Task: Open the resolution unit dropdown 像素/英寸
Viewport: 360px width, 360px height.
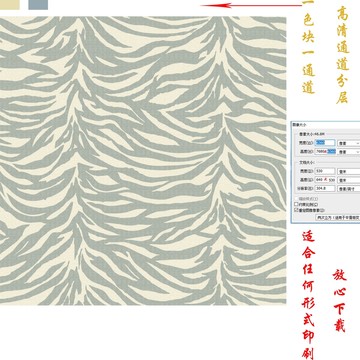Action: tap(349, 189)
